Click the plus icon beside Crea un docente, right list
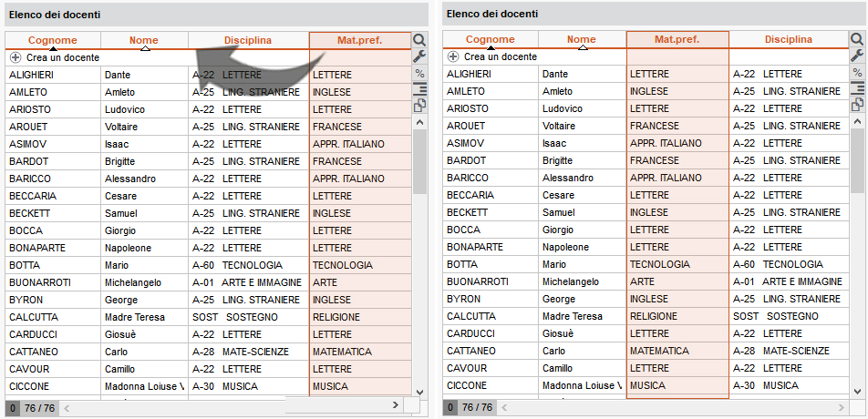The width and height of the screenshot is (868, 419). coord(453,56)
